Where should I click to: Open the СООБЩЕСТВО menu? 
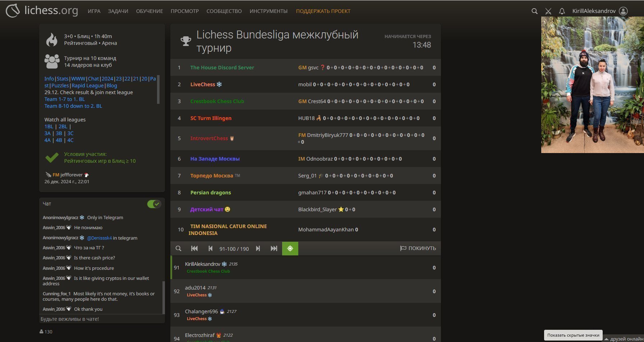[x=224, y=11]
